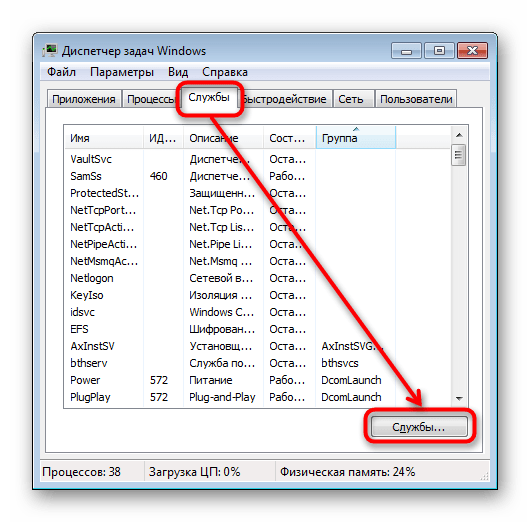This screenshot has width=530, height=522.
Task: Select the AxInstSV service row
Action: coord(230,346)
